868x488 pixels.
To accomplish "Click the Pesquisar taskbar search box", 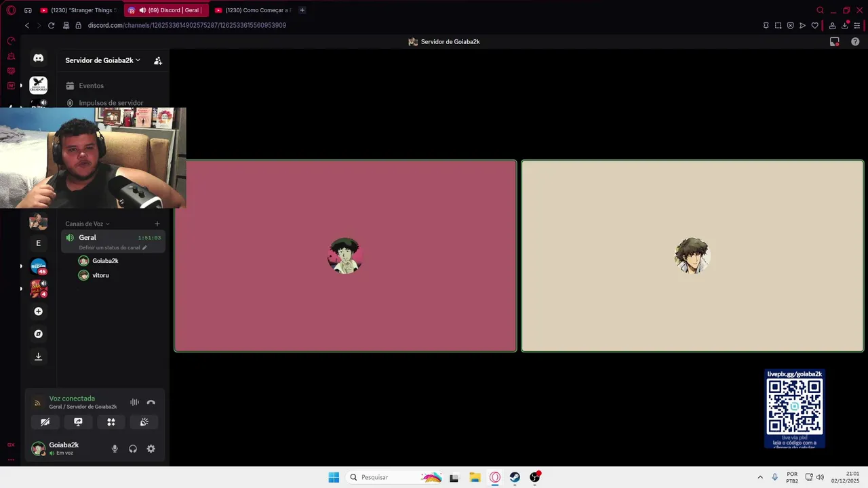I will 396,477.
